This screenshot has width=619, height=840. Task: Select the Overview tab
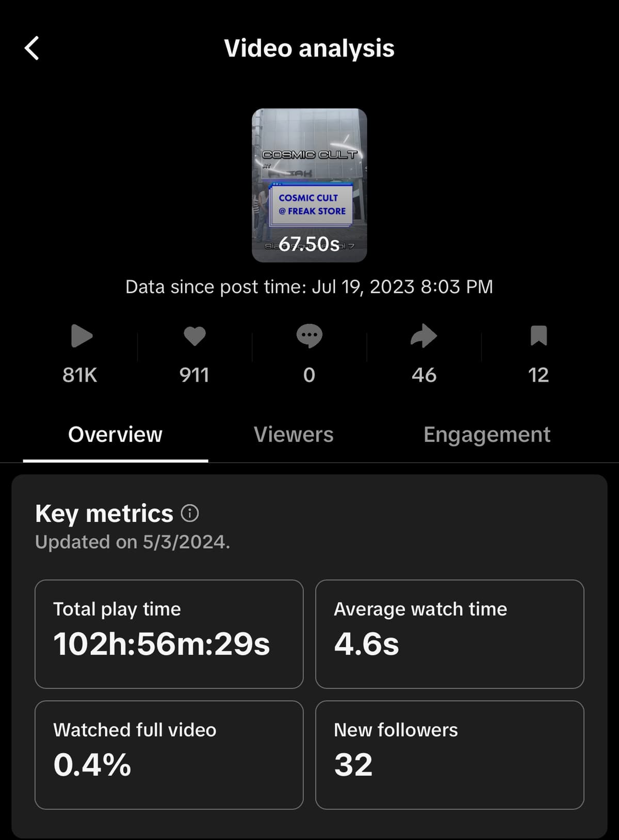(x=115, y=435)
